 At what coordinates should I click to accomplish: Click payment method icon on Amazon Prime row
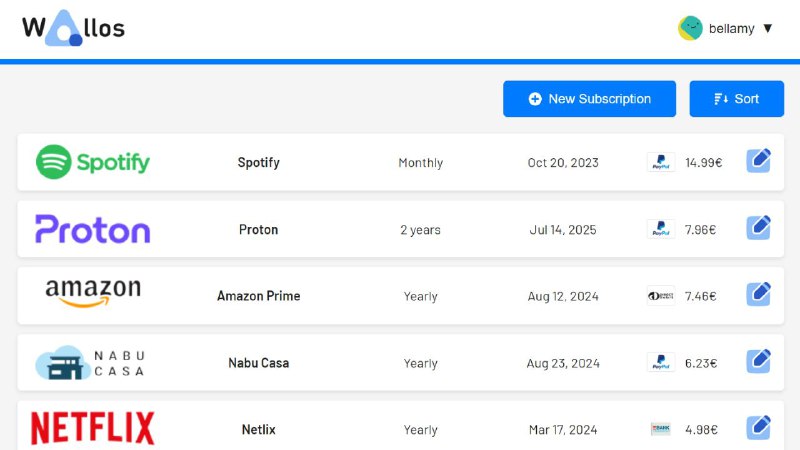(x=660, y=296)
